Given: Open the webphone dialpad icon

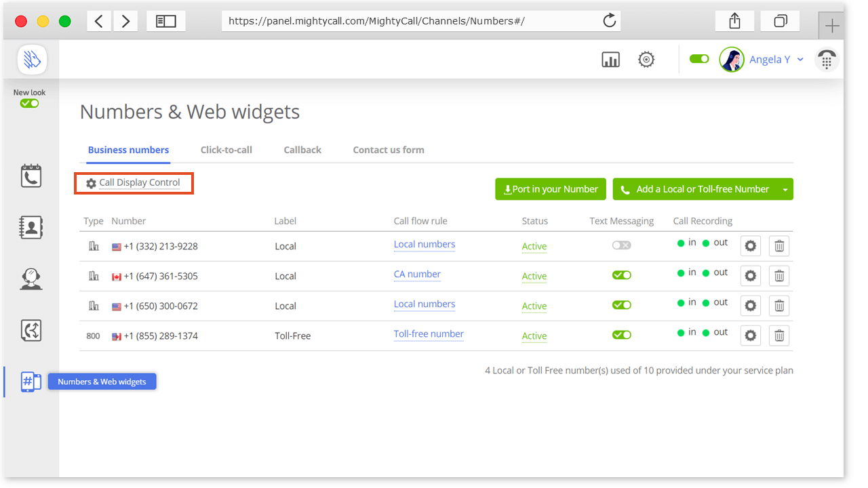Looking at the screenshot, I should [827, 60].
